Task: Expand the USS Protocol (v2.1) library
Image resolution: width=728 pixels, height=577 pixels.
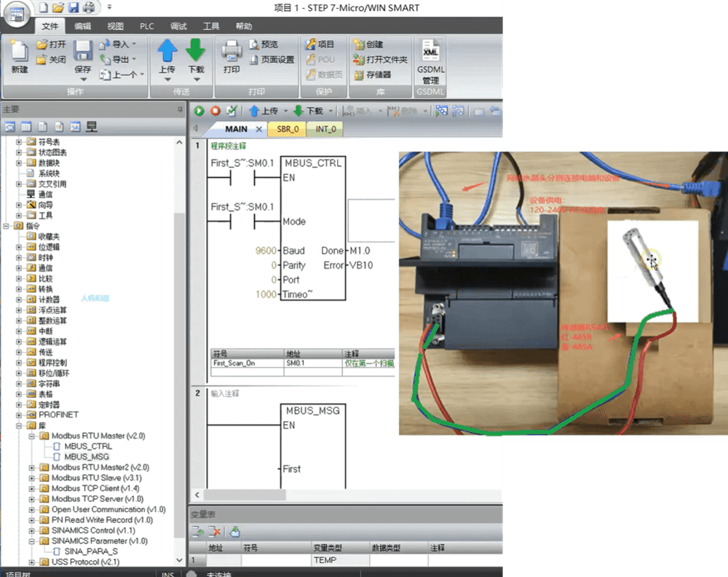Action: tap(32, 562)
